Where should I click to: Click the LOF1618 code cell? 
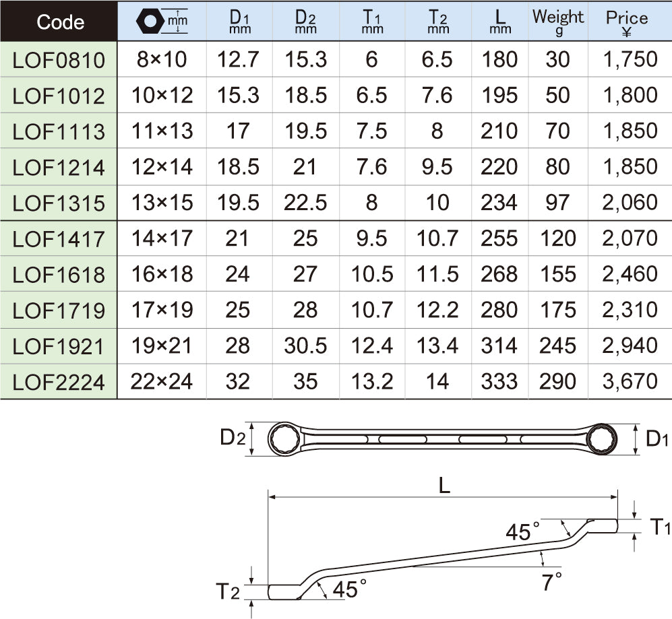[59, 275]
